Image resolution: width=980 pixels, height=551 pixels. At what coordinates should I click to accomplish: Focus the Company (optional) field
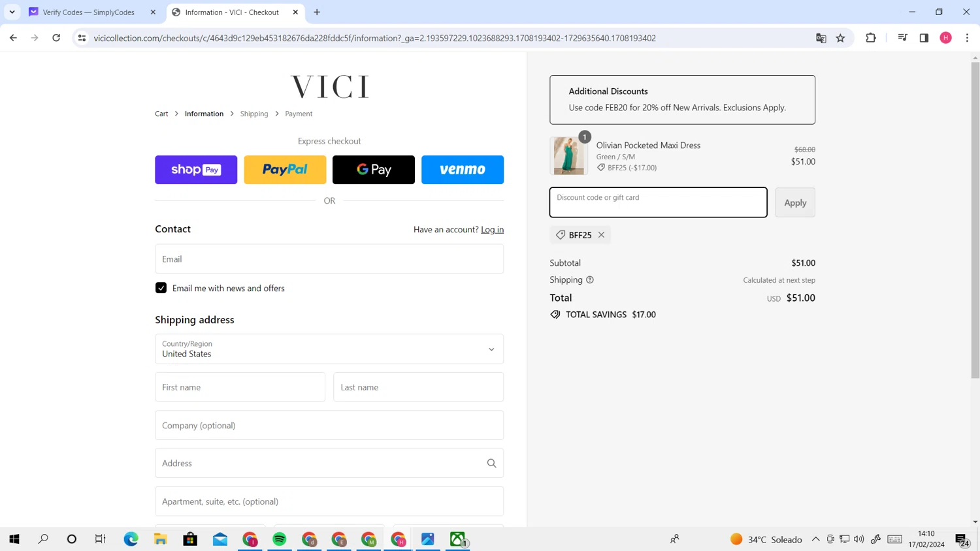coord(329,426)
